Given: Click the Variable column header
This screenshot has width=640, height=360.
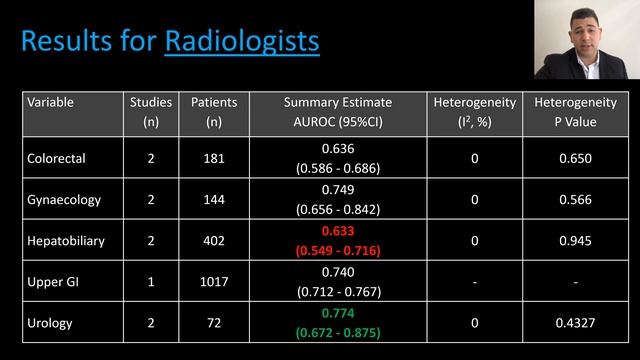Looking at the screenshot, I should 73,114.
